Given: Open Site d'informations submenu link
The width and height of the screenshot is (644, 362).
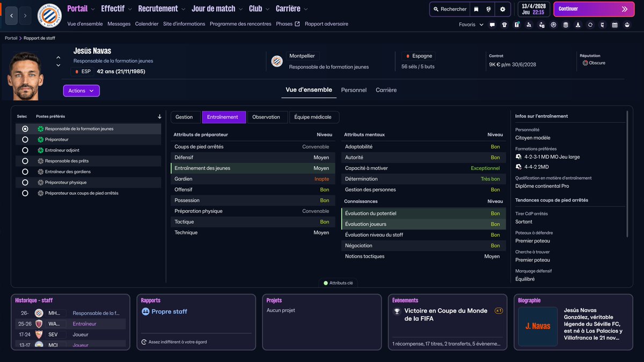Looking at the screenshot, I should (x=184, y=24).
